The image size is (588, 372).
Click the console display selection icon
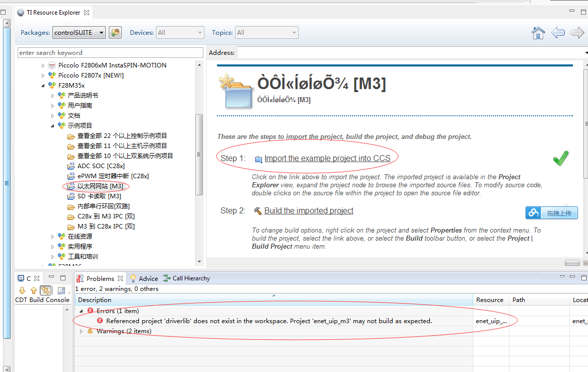point(61,290)
